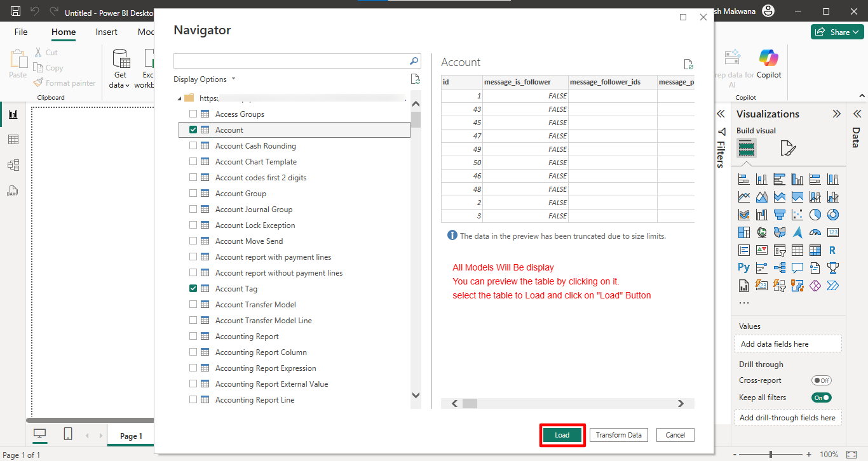This screenshot has height=461, width=868.
Task: Expand the Data pane
Action: [x=856, y=114]
